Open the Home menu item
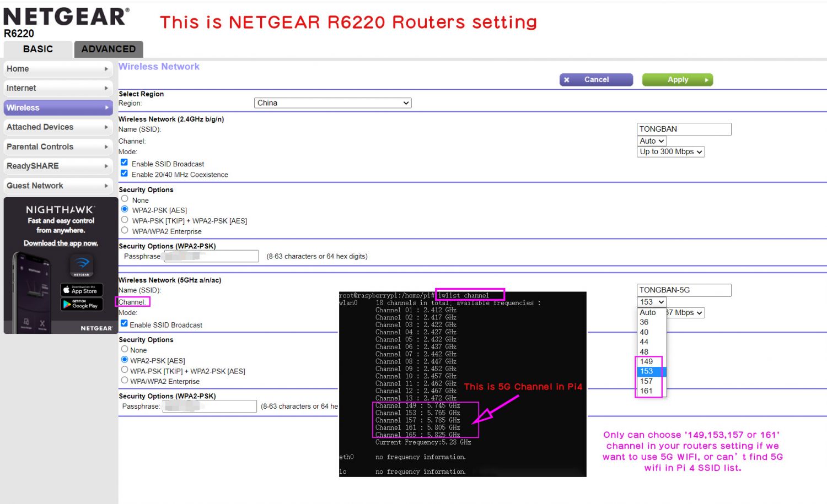This screenshot has height=504, width=827. point(58,69)
